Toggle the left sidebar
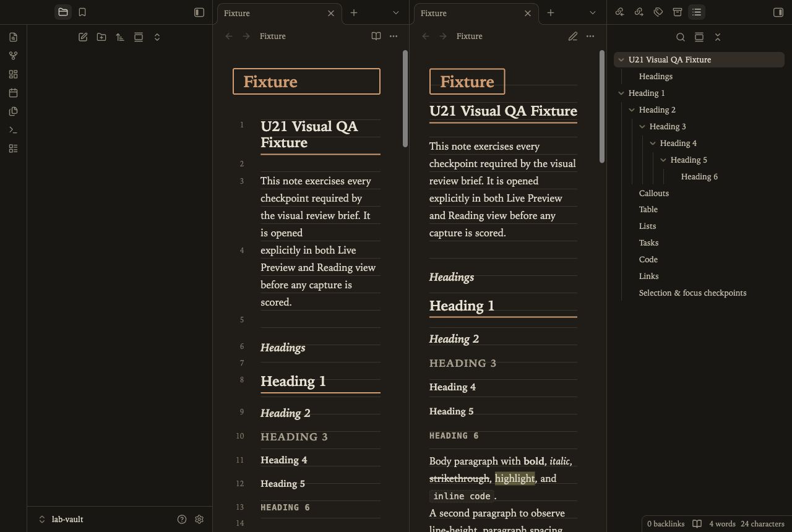This screenshot has width=792, height=532. pos(199,12)
